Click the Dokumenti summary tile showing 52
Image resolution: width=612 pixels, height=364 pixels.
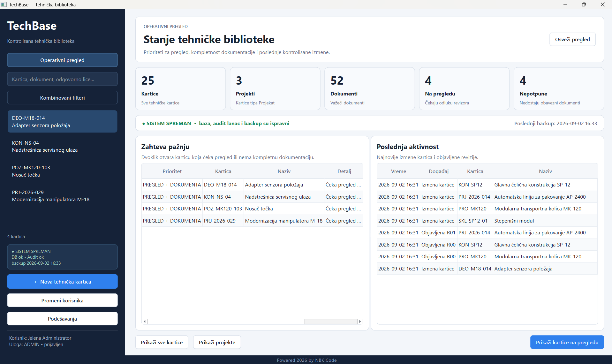pyautogui.click(x=370, y=89)
